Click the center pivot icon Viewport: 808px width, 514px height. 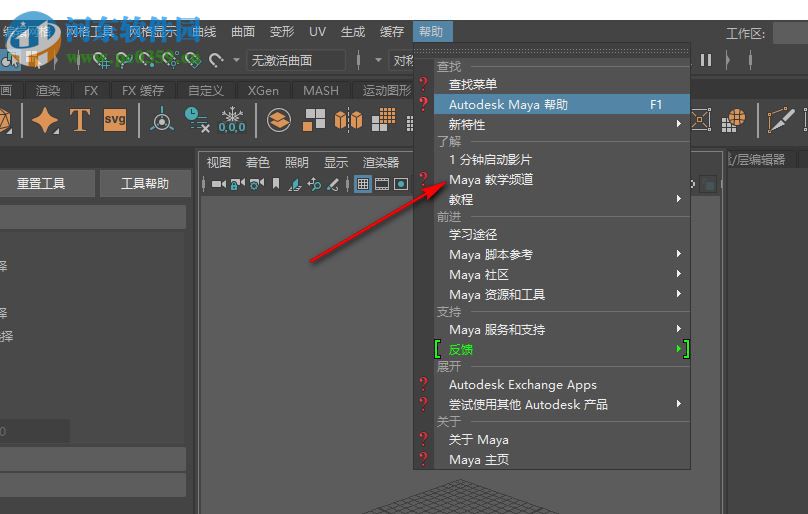click(x=162, y=120)
